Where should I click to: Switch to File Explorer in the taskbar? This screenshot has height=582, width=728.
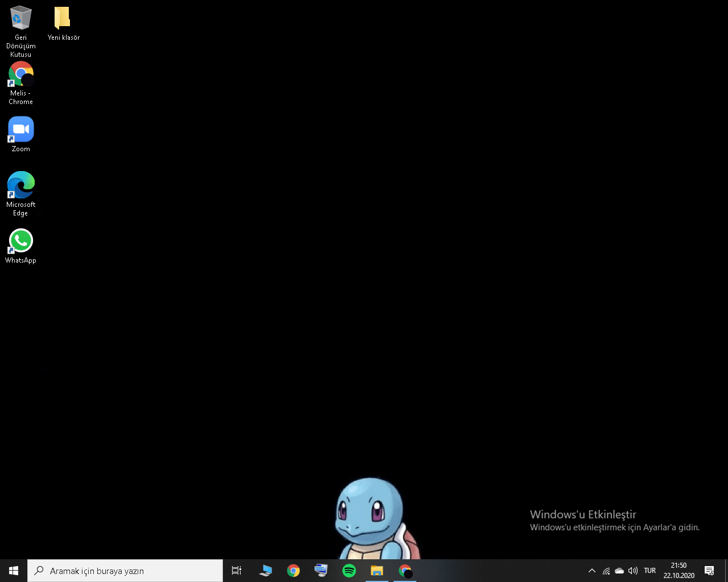pyautogui.click(x=377, y=571)
